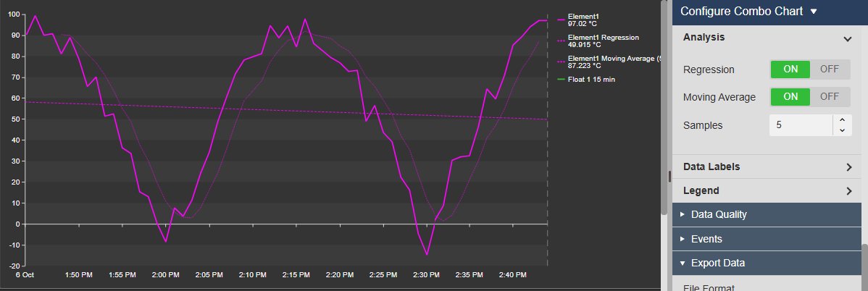
Task: Click Element1 Regression dotted legend swatch
Action: [562, 41]
